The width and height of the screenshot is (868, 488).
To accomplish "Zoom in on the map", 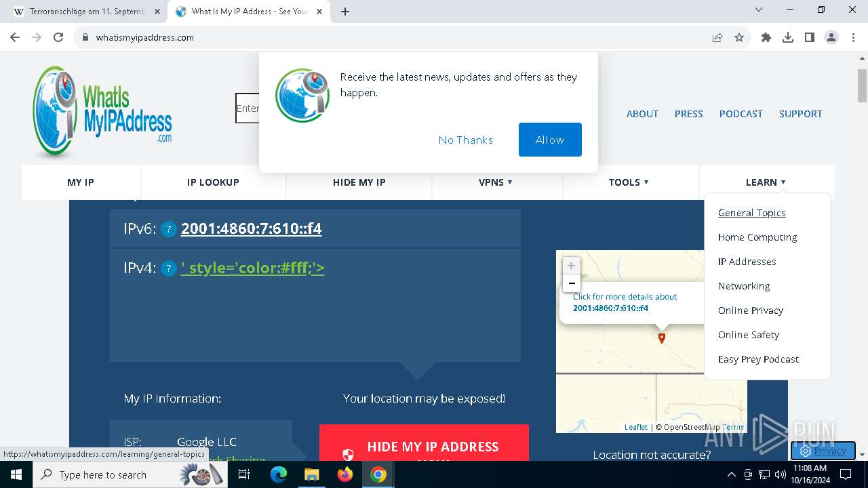I will click(x=571, y=266).
